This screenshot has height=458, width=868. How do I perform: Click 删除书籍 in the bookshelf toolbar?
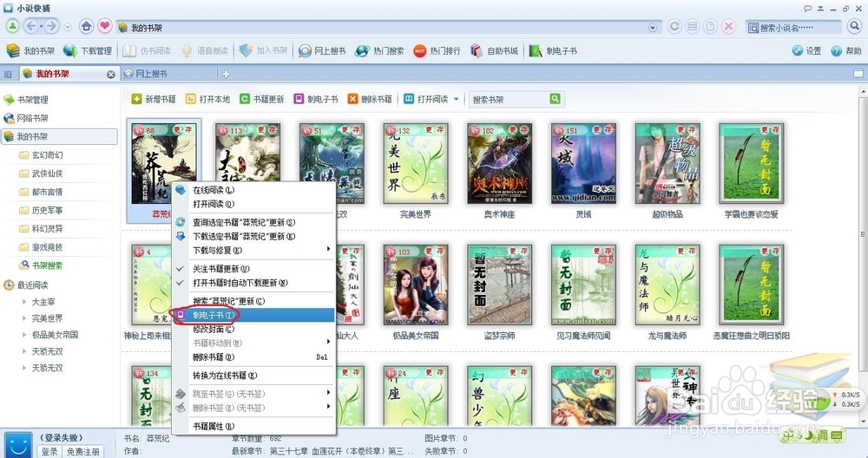[370, 99]
